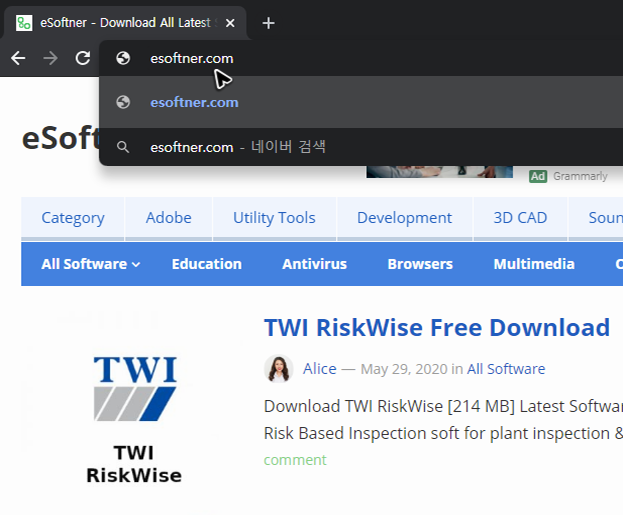Open the Development category
This screenshot has width=623, height=515.
[404, 218]
